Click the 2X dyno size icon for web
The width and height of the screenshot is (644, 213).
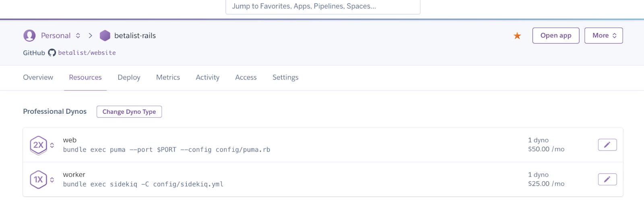point(38,145)
